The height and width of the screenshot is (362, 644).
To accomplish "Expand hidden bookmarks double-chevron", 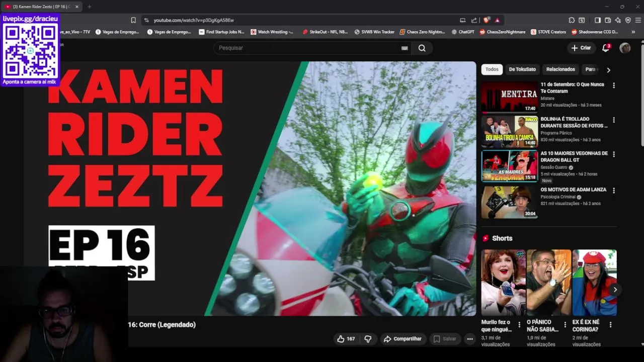I will click(633, 32).
